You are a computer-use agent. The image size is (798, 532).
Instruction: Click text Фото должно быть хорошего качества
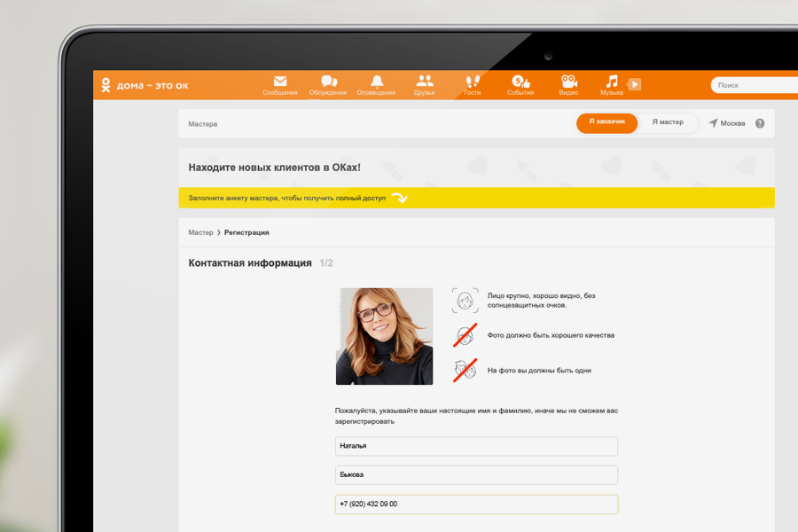(551, 335)
